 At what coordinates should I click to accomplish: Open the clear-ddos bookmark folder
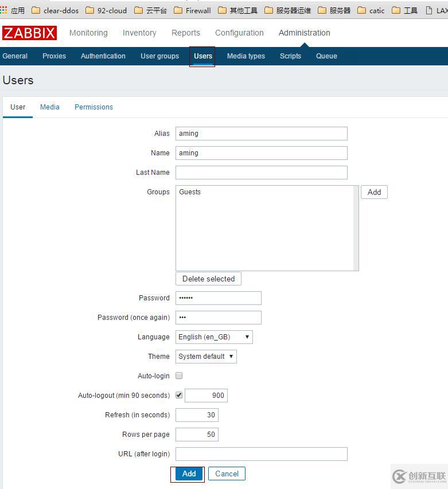pos(55,10)
